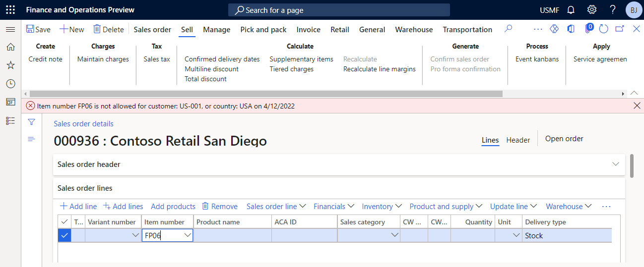The image size is (644, 267).
Task: Open Power Apps diamond icon
Action: [x=555, y=29]
